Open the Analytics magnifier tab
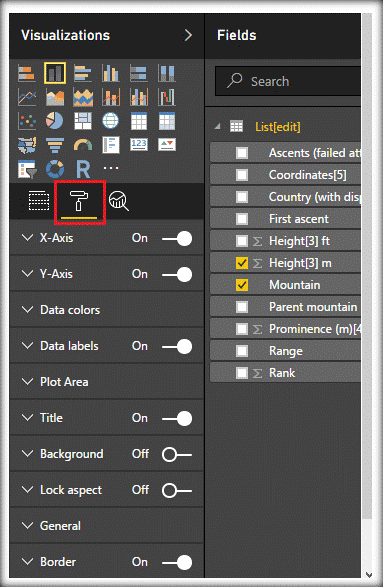Image resolution: width=383 pixels, height=587 pixels. pyautogui.click(x=119, y=201)
